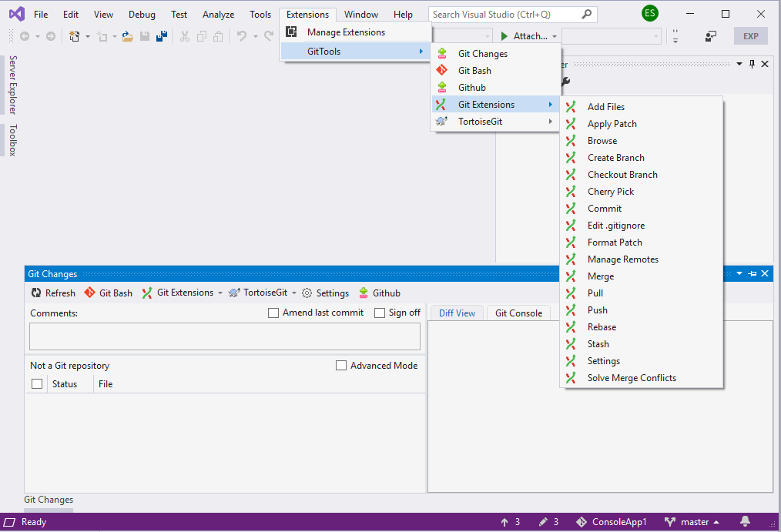Viewport: 781px width, 532px height.
Task: Switch to the Git Console tab
Action: click(519, 313)
